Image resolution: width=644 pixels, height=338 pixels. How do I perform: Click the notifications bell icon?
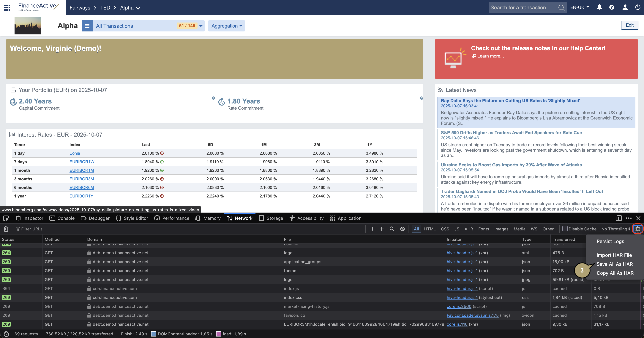(599, 7)
